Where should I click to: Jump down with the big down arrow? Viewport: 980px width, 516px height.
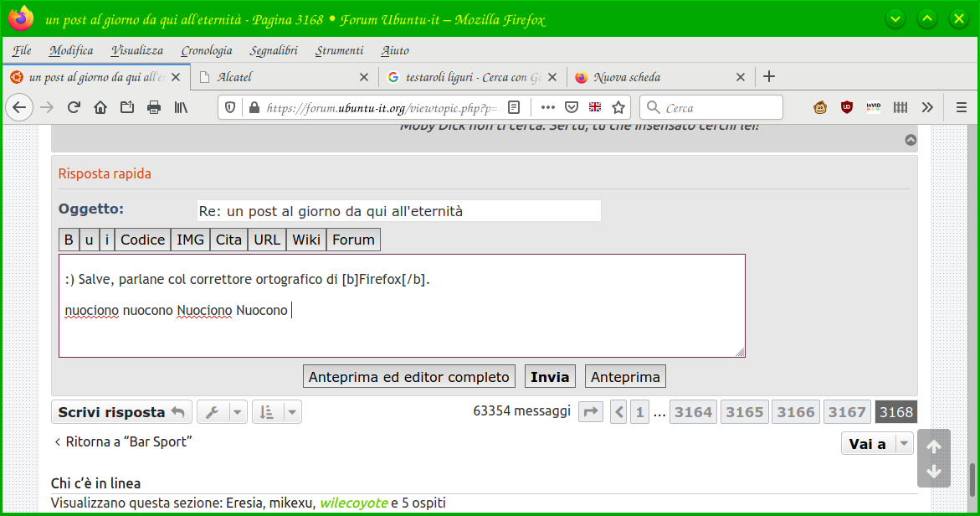pyautogui.click(x=934, y=472)
